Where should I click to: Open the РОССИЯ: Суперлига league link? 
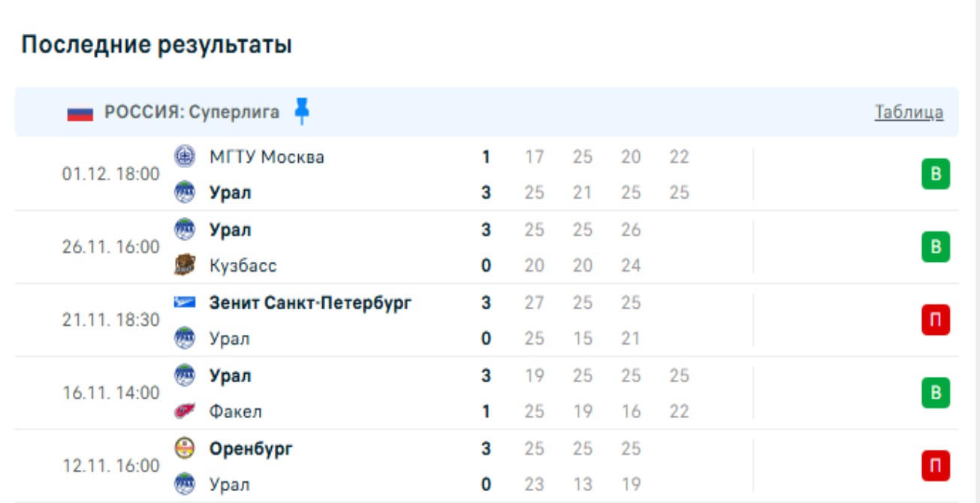(191, 113)
